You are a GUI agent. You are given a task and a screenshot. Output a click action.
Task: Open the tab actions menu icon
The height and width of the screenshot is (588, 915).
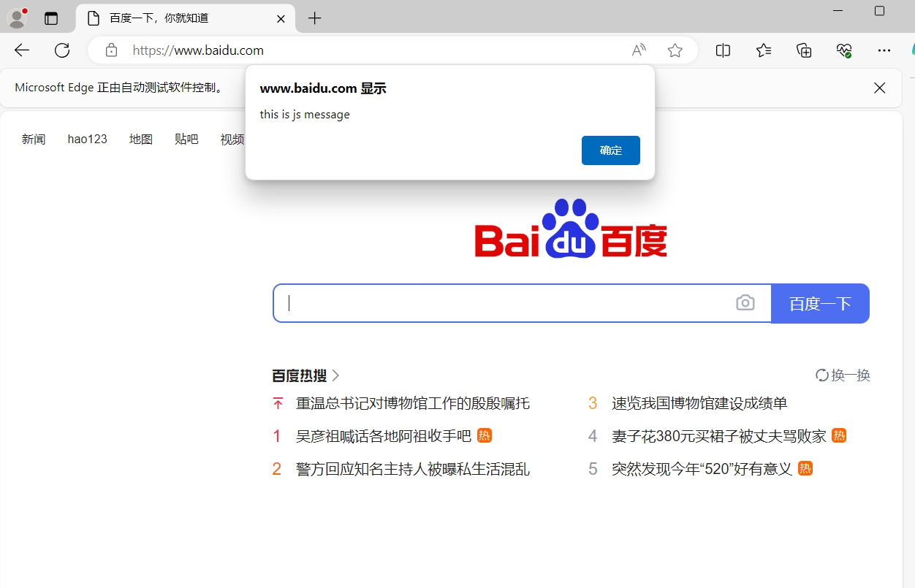tap(50, 19)
